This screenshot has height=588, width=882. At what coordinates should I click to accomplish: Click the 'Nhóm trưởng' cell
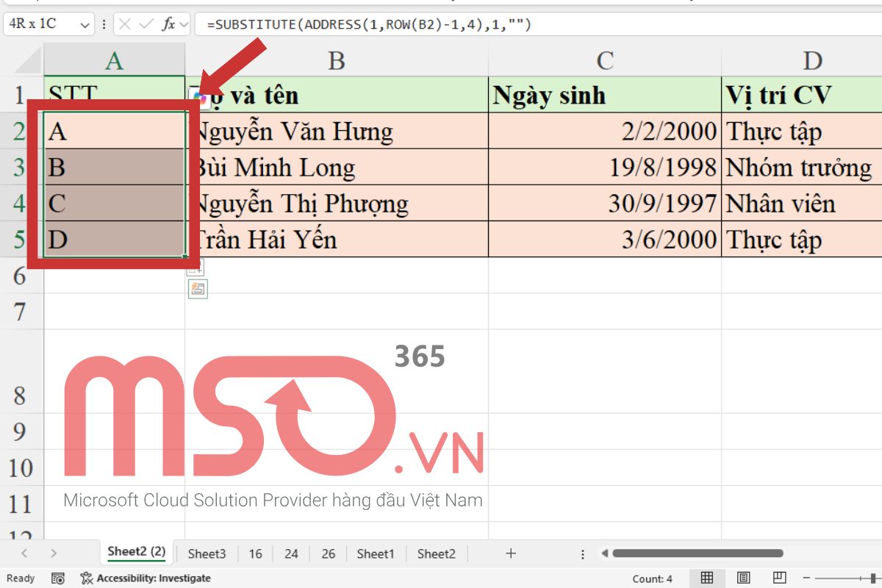tap(803, 168)
